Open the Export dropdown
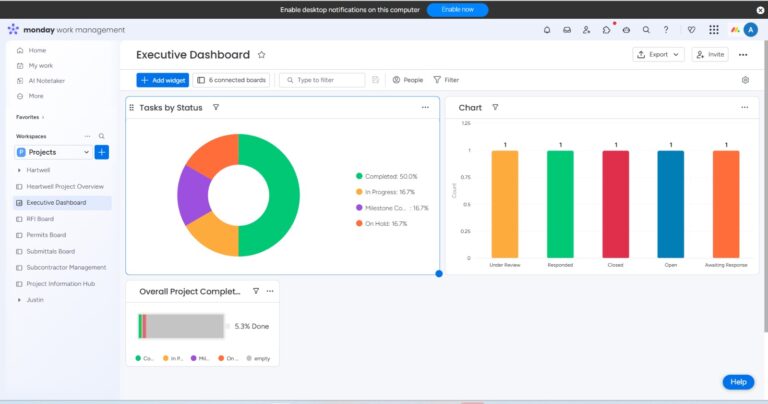Screen dimensions: 768x404 click(658, 55)
